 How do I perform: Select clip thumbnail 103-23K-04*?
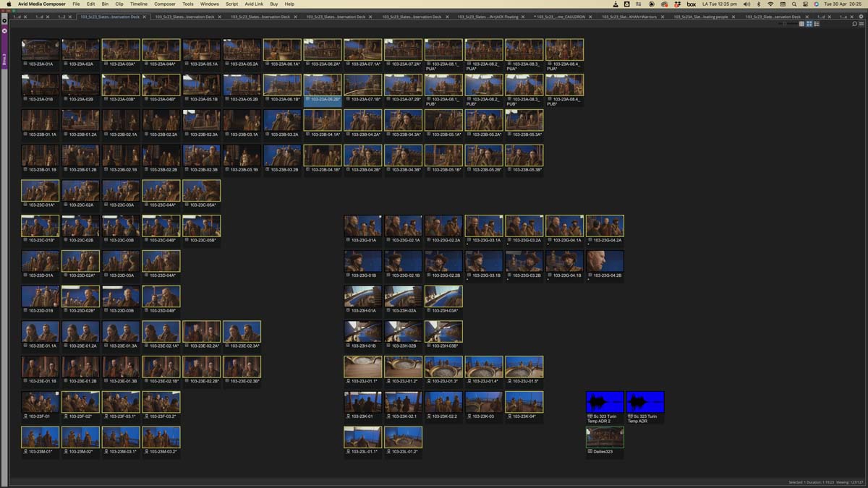tap(524, 402)
